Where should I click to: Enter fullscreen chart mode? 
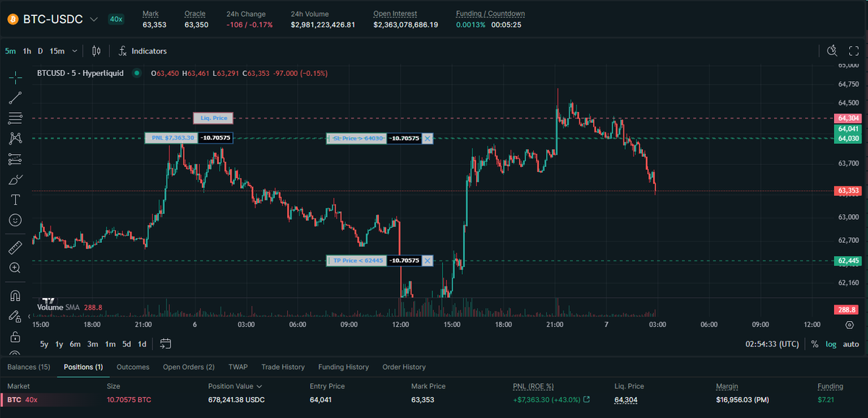[853, 51]
